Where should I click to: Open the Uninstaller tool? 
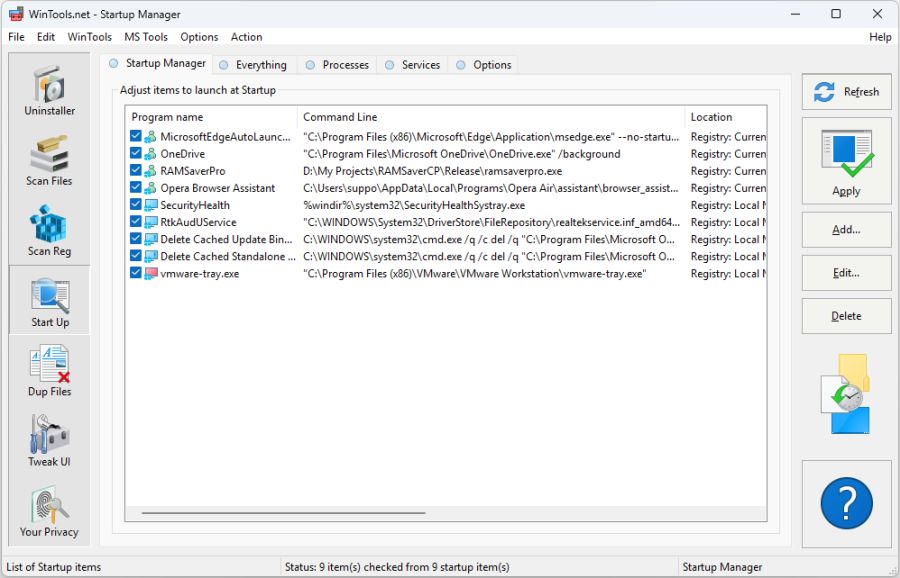point(48,89)
